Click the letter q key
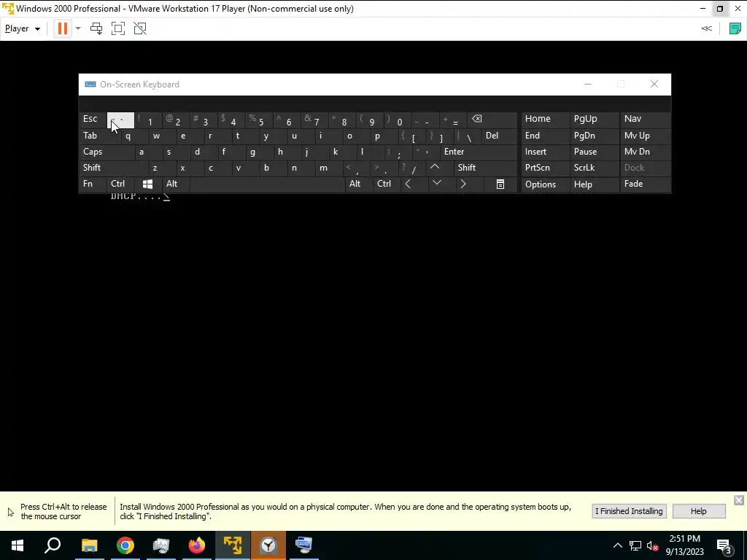This screenshot has height=560, width=747. 134,136
